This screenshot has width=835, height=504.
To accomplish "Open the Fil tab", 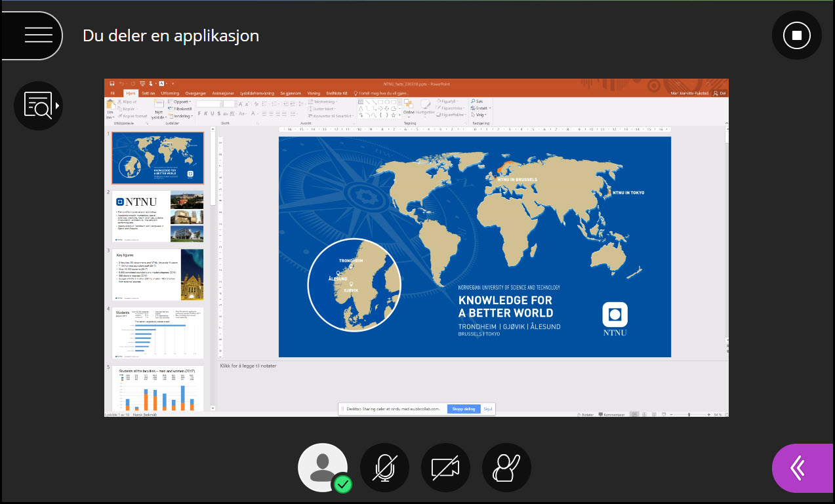I will 112,94.
